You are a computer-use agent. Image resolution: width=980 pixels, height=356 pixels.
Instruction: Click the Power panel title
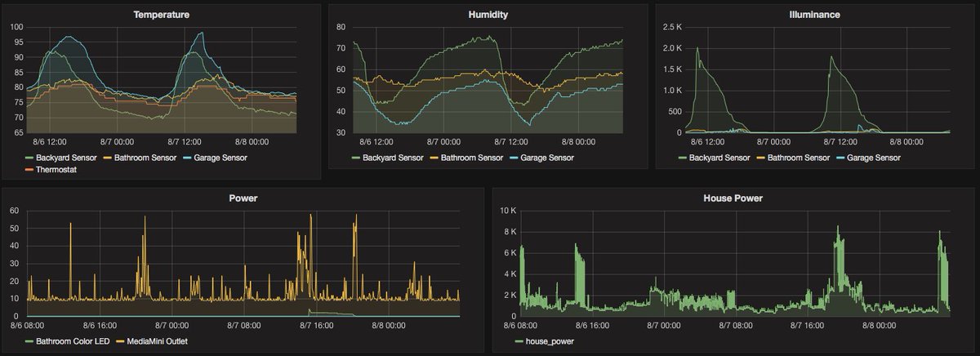[242, 197]
